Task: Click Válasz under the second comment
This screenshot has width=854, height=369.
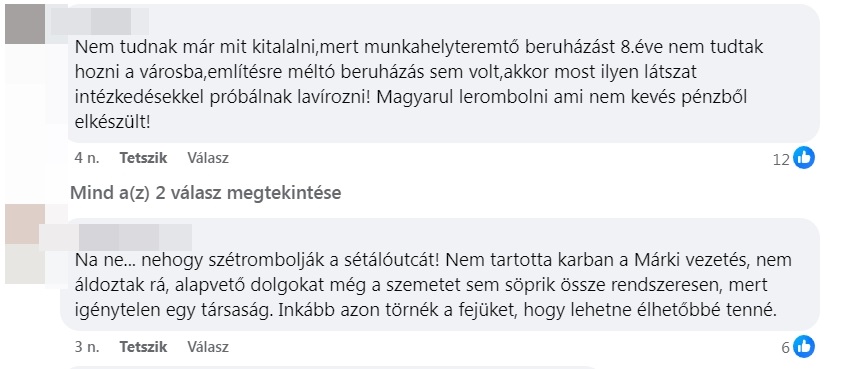Action: (208, 346)
